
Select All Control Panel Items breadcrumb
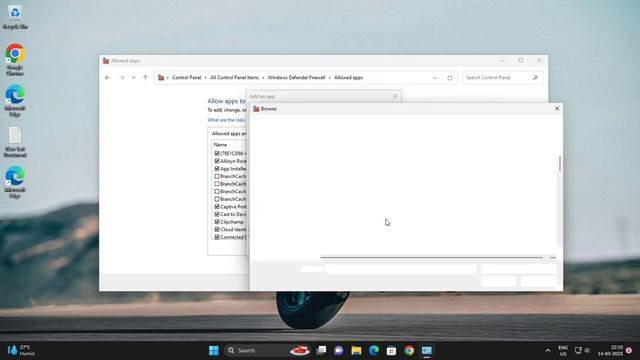pos(234,78)
